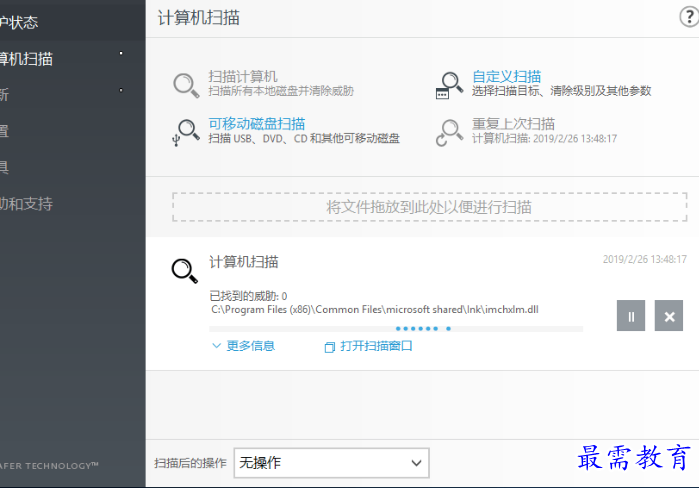Click the magnifier icon beside the running scan
699x489 pixels.
point(184,271)
